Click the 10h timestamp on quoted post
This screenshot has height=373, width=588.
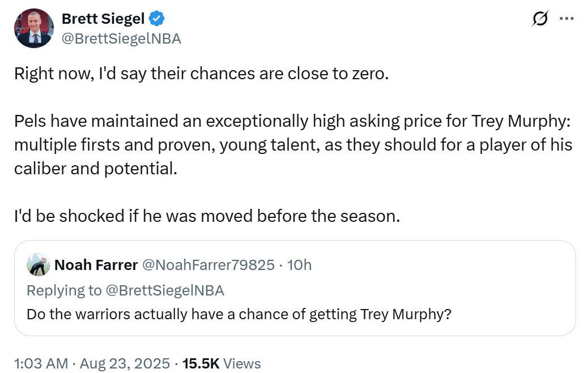[300, 264]
